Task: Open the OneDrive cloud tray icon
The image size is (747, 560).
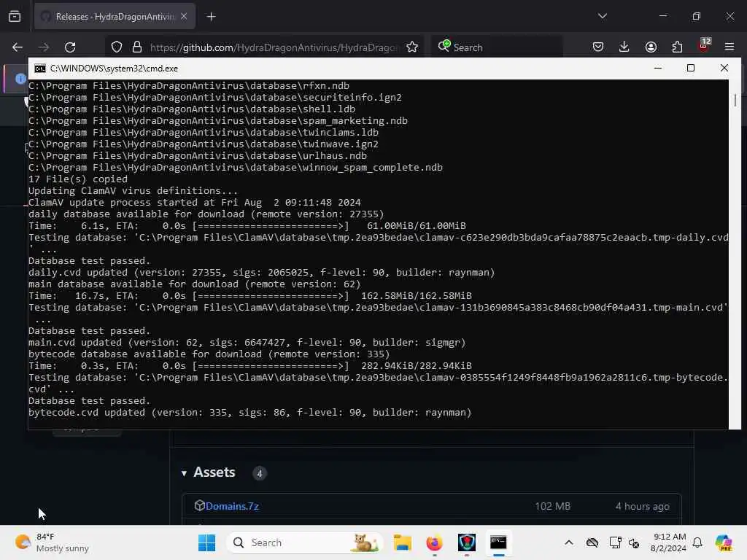Action: pyautogui.click(x=592, y=542)
